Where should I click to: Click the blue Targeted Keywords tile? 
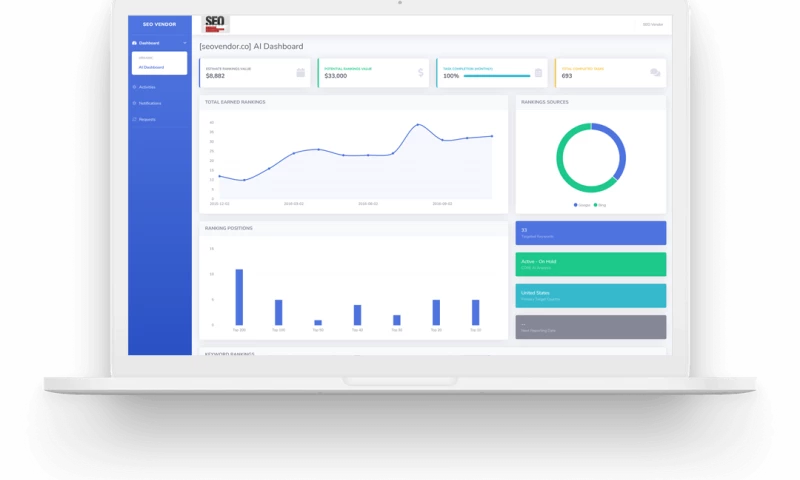tap(590, 233)
